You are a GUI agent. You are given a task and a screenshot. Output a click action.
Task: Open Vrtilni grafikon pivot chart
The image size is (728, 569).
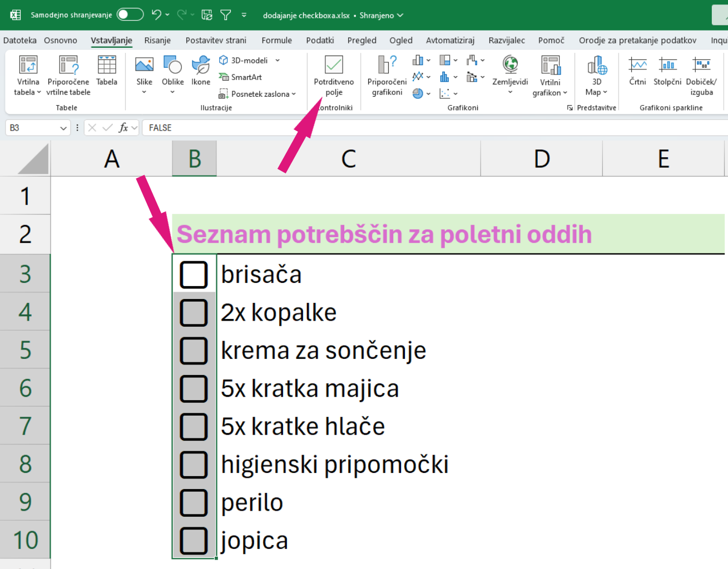pos(550,76)
